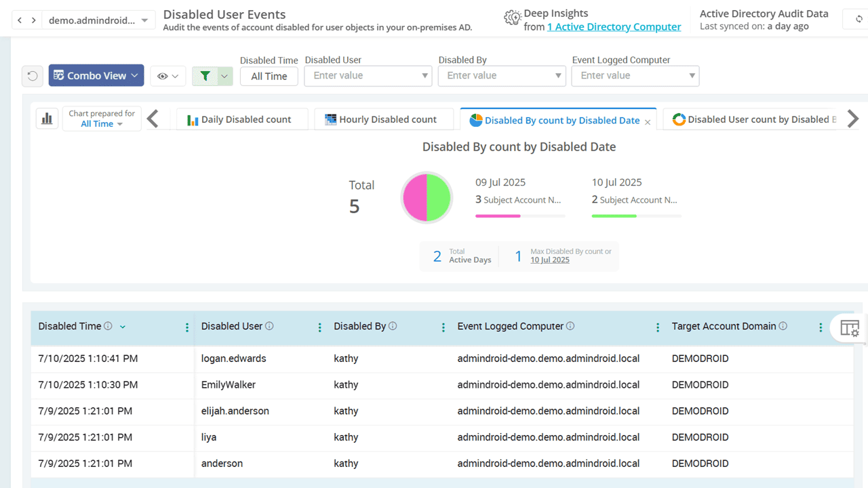Click the Disabled User filter input field
This screenshot has width=868, height=488.
363,76
